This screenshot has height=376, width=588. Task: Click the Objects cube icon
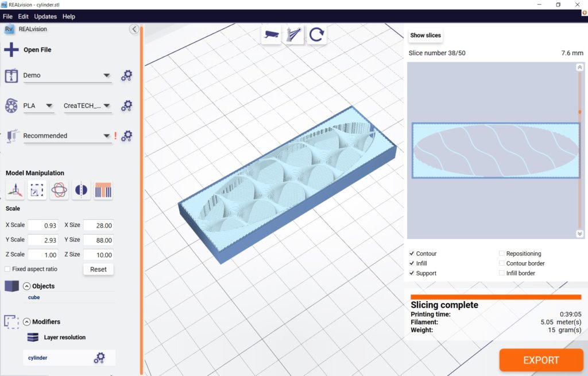[11, 286]
